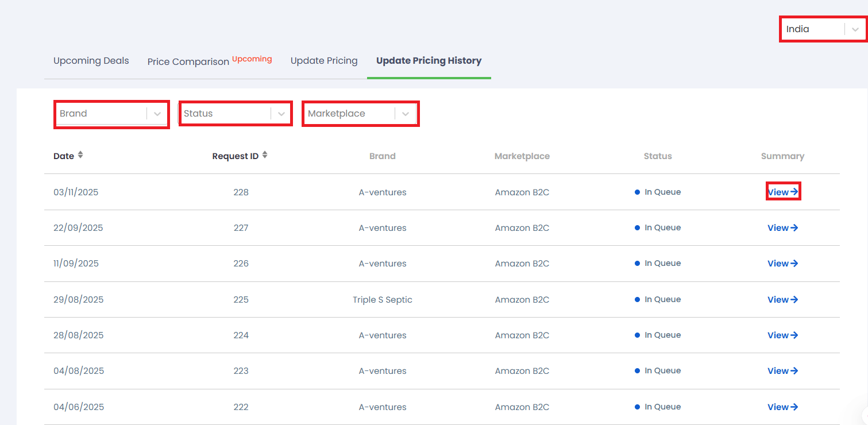Open View link for request 226

tap(782, 264)
